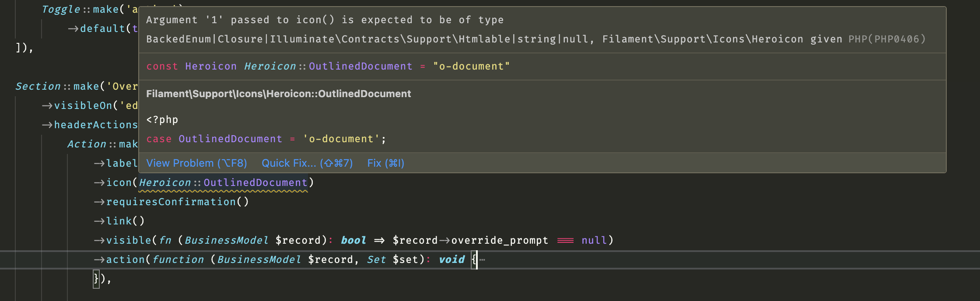The width and height of the screenshot is (980, 301).
Task: Click the Section class name
Action: click(x=38, y=87)
